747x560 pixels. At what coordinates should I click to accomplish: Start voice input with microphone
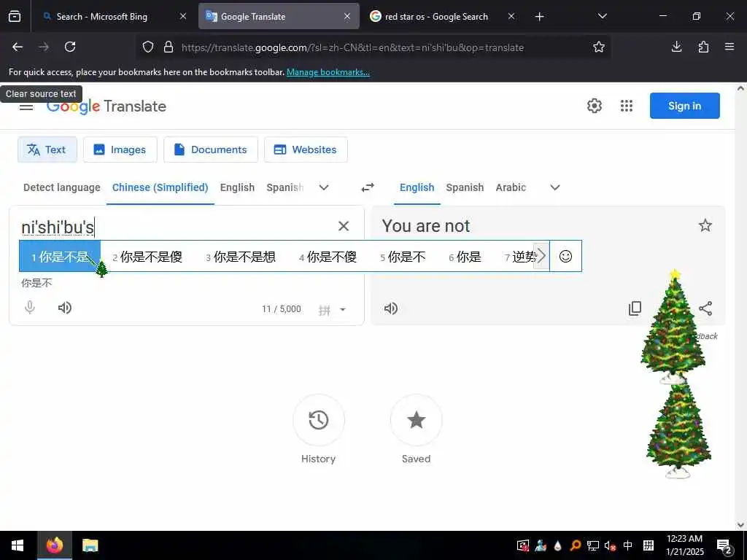[x=30, y=308]
